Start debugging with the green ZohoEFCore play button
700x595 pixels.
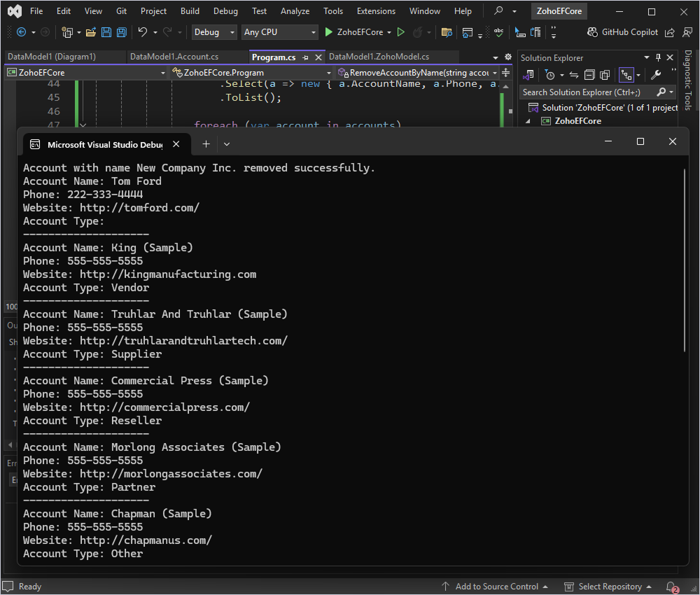pos(329,32)
